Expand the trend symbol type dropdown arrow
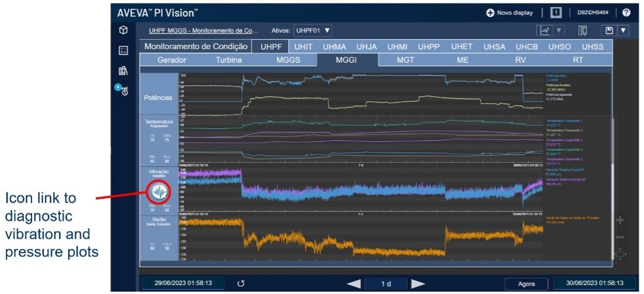 click(557, 30)
